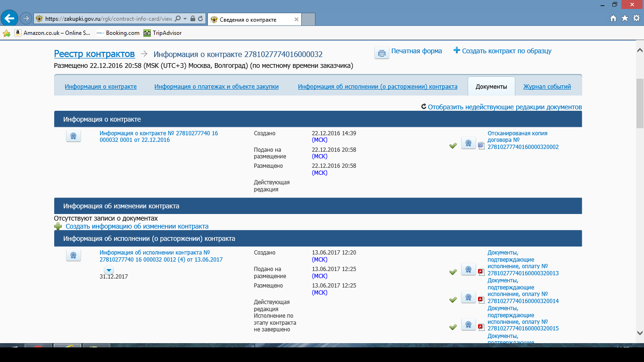The width and height of the screenshot is (644, 362).
Task: Open Информация об исполнении (о расторжении) контракта tab
Action: 377,87
